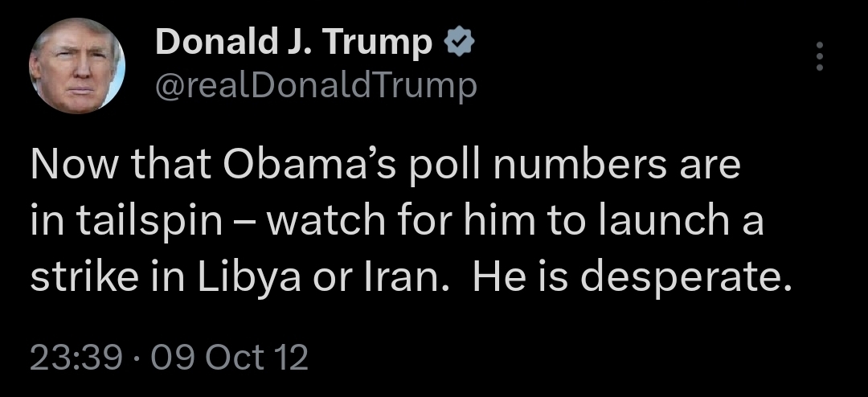Click the blue verified checkmark badge

point(460,43)
